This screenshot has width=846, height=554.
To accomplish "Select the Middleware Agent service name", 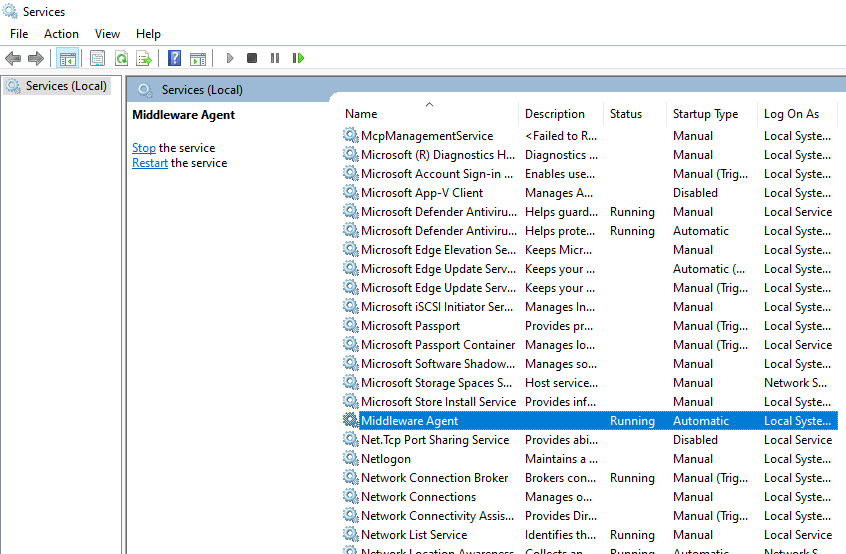I will pos(410,421).
